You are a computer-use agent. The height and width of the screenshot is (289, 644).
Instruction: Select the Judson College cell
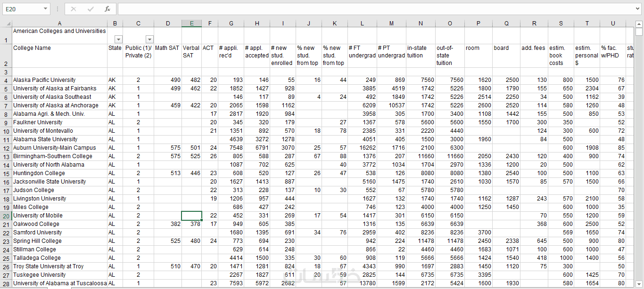tap(59, 190)
